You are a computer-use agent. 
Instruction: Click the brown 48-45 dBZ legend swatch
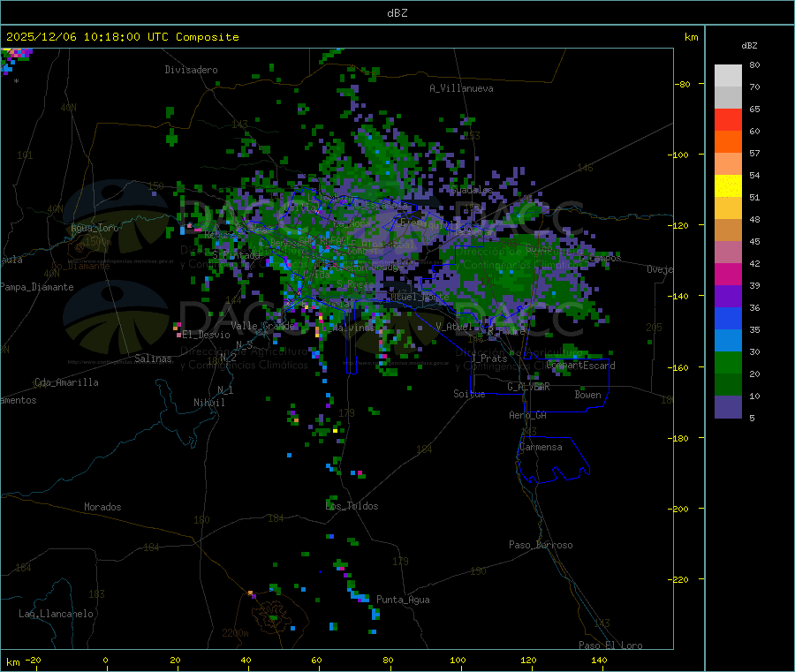pos(728,230)
